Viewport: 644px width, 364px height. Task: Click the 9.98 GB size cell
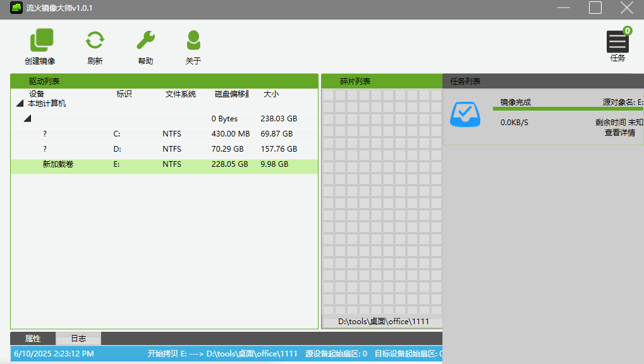[x=274, y=164]
